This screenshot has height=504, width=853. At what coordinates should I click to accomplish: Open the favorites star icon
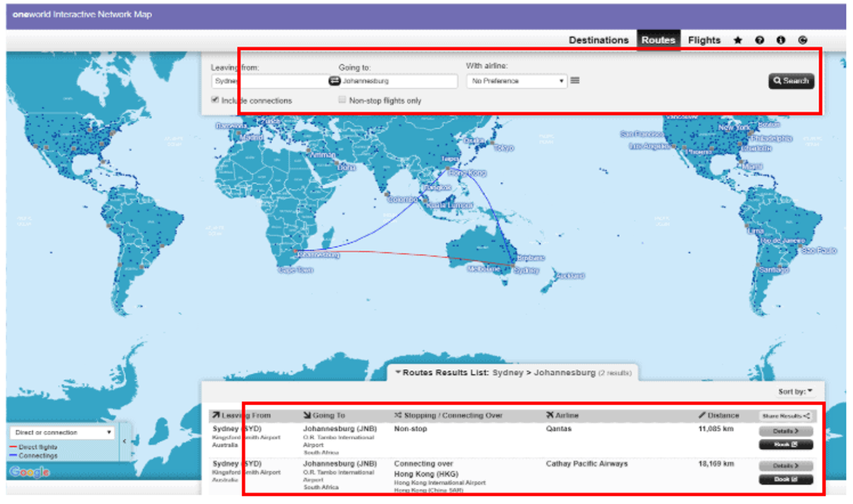click(737, 40)
